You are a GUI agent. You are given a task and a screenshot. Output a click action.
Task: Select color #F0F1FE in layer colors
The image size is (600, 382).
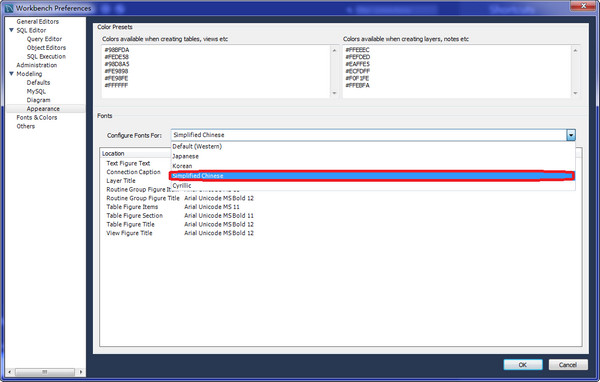pos(357,78)
